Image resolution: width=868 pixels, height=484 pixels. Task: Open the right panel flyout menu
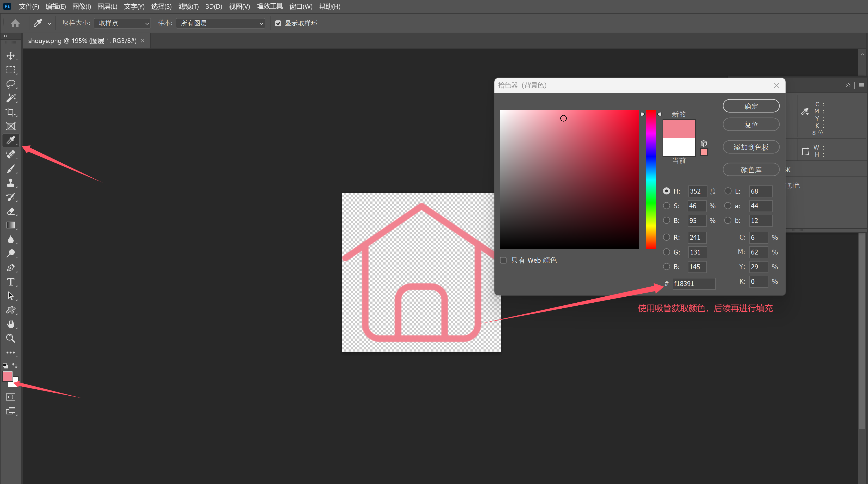coord(861,85)
